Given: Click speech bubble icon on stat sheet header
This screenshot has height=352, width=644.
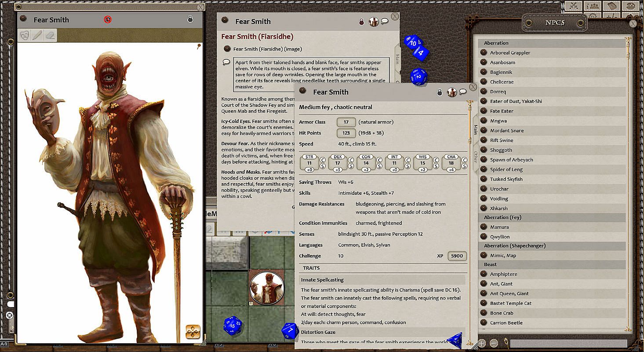Looking at the screenshot, I should 463,92.
